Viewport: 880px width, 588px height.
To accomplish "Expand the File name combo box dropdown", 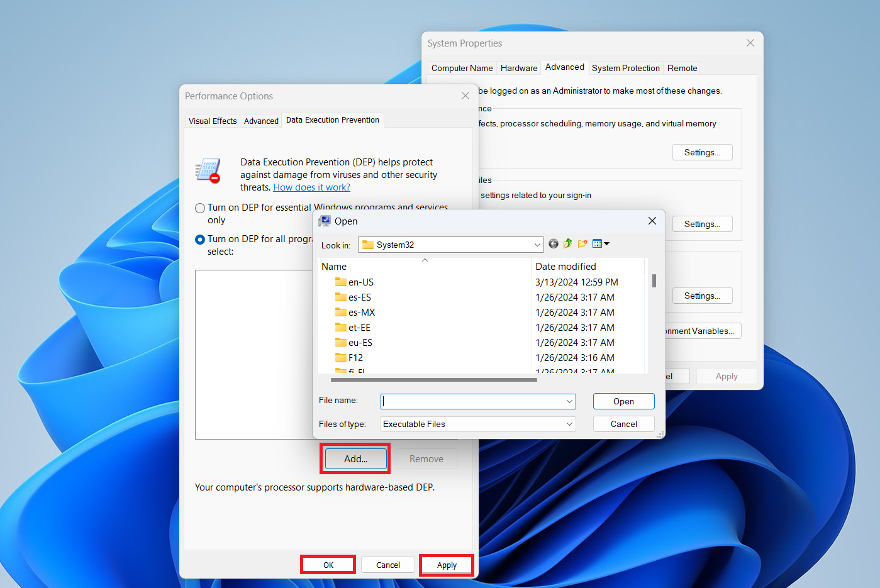I will 569,401.
